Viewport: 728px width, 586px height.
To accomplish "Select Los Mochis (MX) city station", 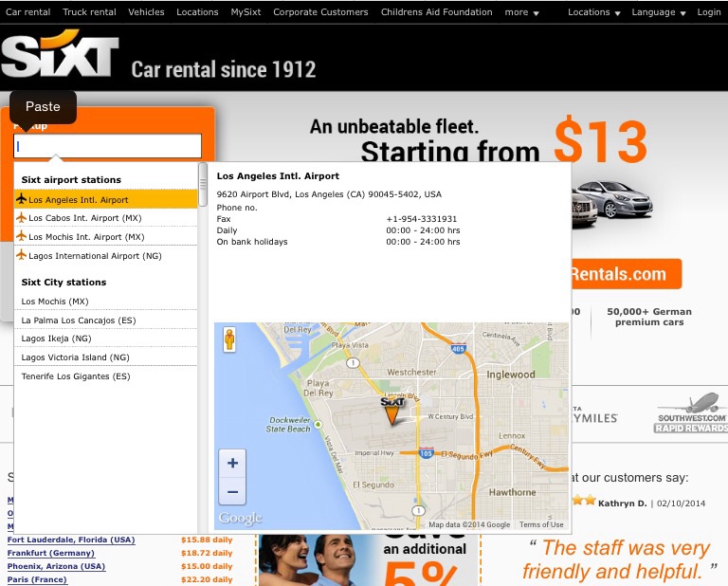I will [105, 302].
